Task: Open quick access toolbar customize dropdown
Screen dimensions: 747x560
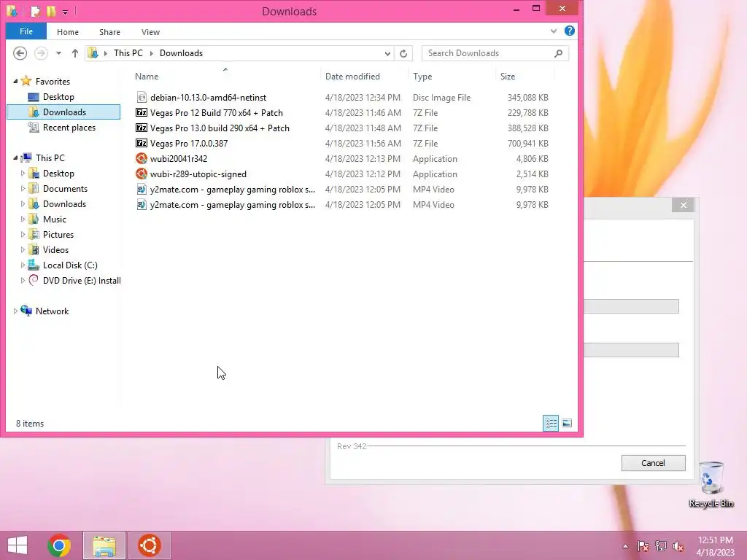Action: point(65,12)
